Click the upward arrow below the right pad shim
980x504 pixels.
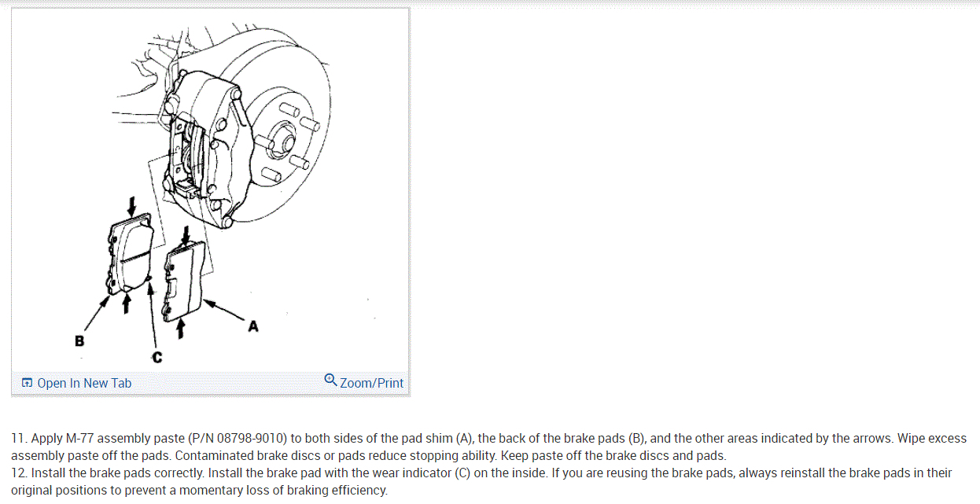click(182, 329)
